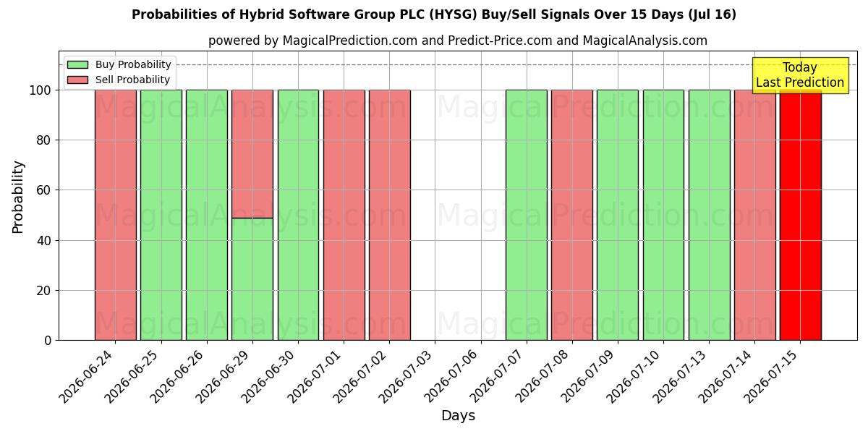Click the green bar for 2026-07-13

point(709,215)
